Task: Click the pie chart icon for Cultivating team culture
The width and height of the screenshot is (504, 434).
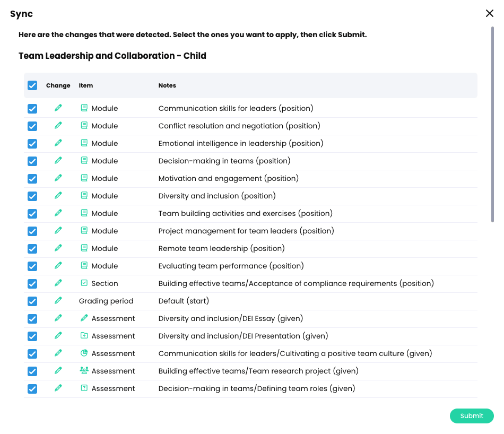Action: pyautogui.click(x=84, y=353)
